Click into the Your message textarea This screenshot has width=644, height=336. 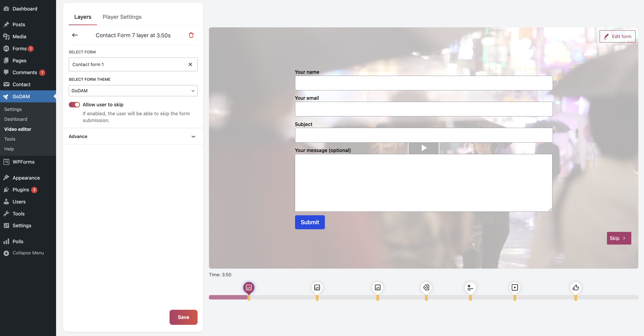424,183
